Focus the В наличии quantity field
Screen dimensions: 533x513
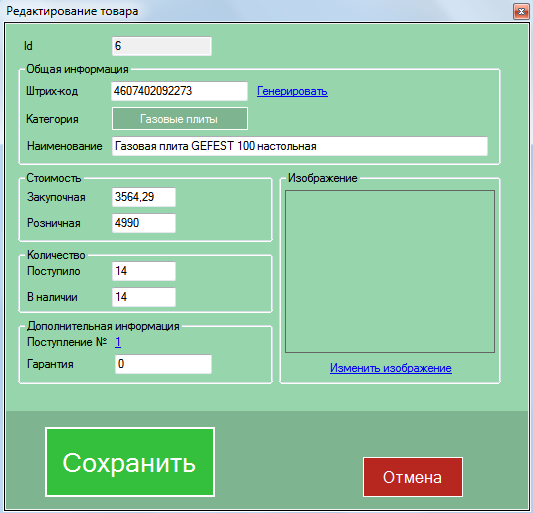coord(144,297)
